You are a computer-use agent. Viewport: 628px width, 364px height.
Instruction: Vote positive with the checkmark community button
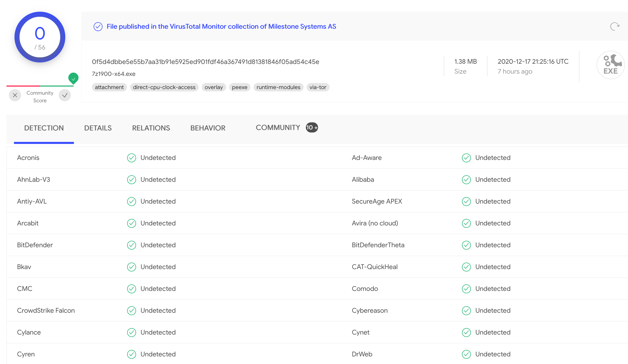(x=65, y=95)
